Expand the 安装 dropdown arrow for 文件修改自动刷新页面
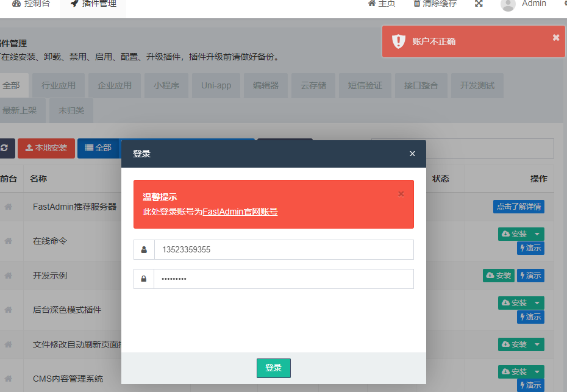567x392 pixels. tap(537, 344)
